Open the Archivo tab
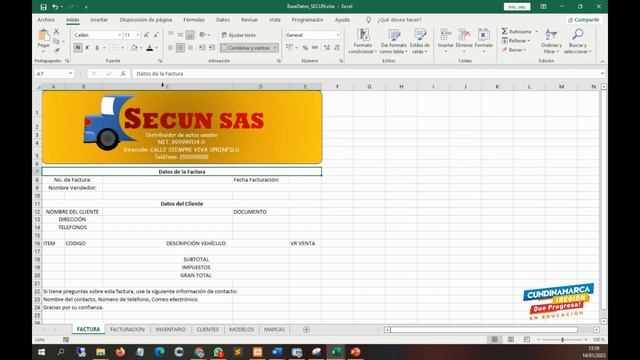The width and height of the screenshot is (640, 360). 46,20
